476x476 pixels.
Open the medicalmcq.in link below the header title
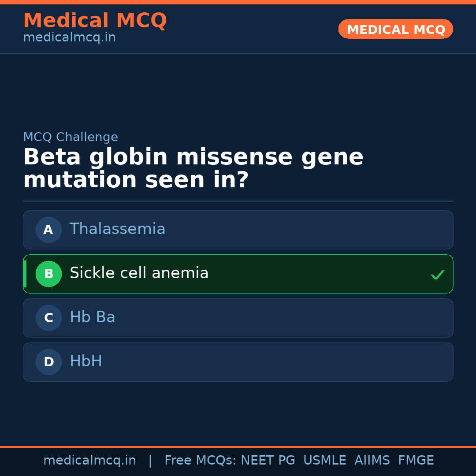(69, 37)
